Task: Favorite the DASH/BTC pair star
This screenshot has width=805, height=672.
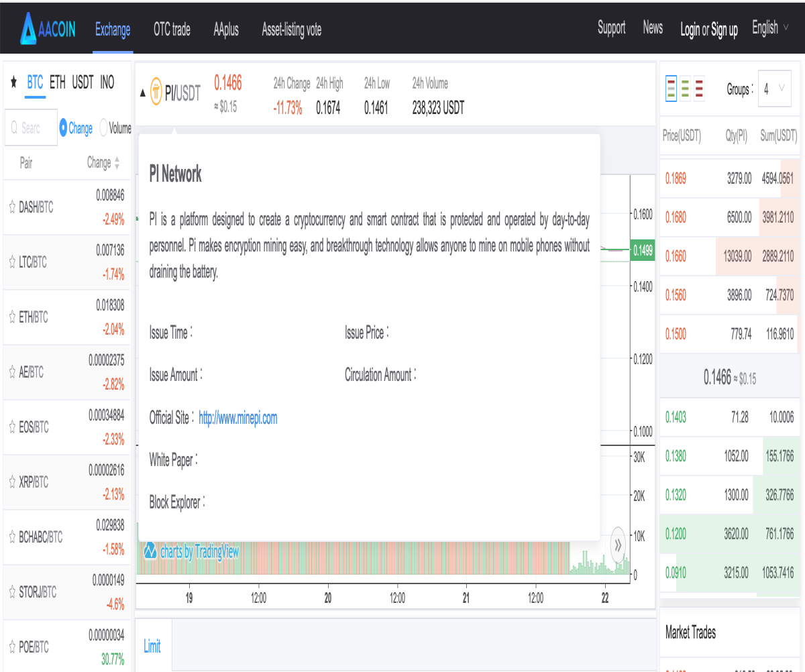Action: click(x=12, y=207)
